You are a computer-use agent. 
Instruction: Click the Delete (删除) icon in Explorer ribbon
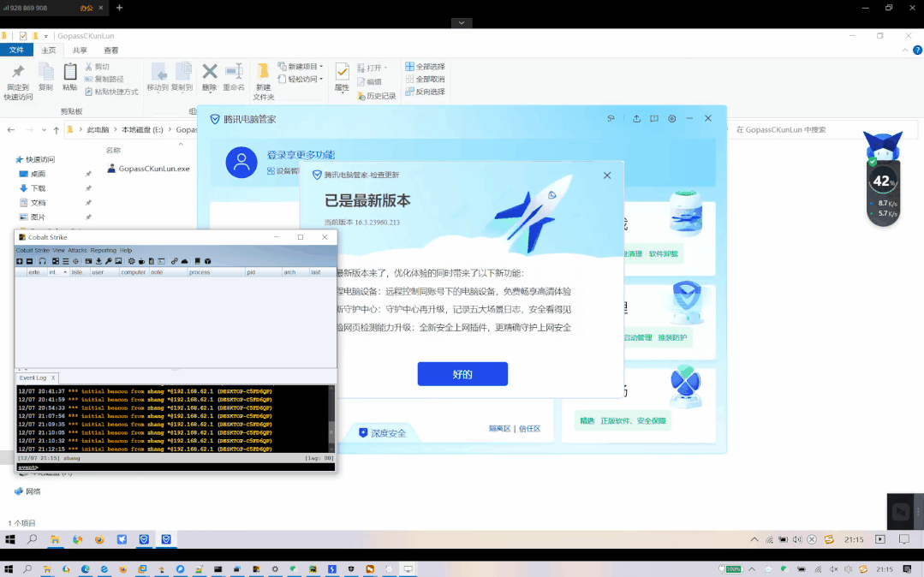coord(209,77)
